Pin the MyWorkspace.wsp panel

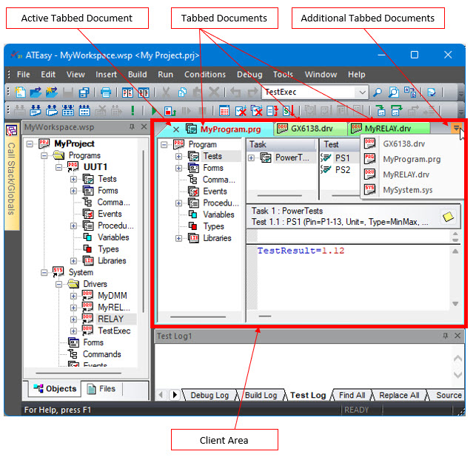(x=132, y=127)
